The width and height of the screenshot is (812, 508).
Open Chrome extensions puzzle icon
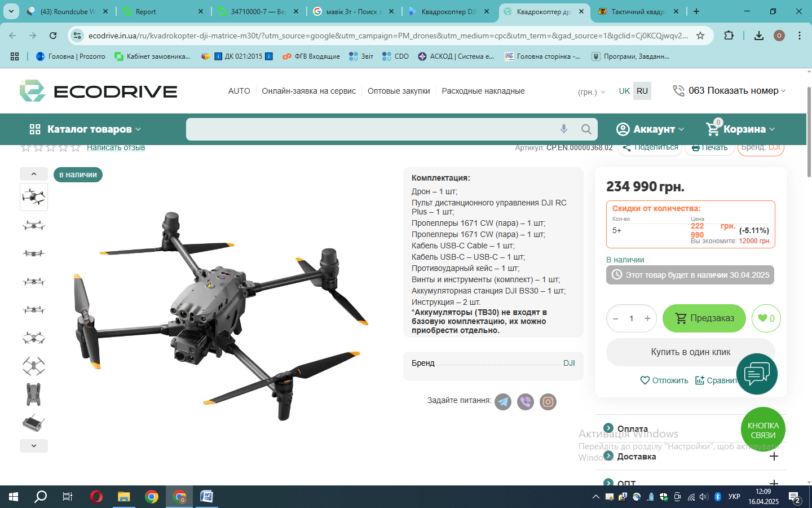[729, 36]
